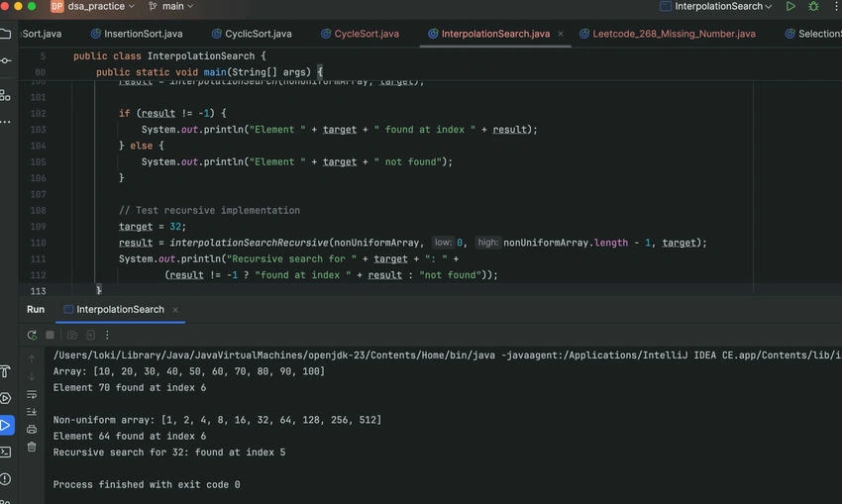
Task: Toggle the Run tool window button in sidebar
Action: pos(6,425)
